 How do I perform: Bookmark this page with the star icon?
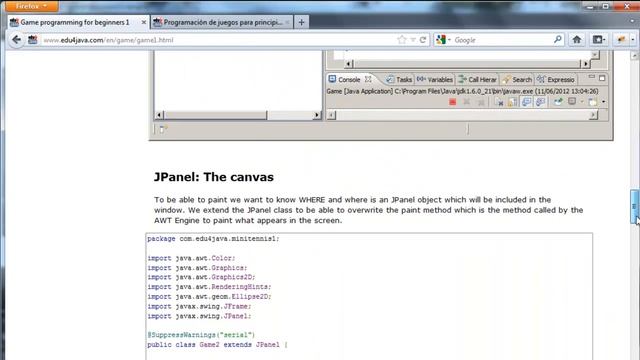click(x=402, y=40)
